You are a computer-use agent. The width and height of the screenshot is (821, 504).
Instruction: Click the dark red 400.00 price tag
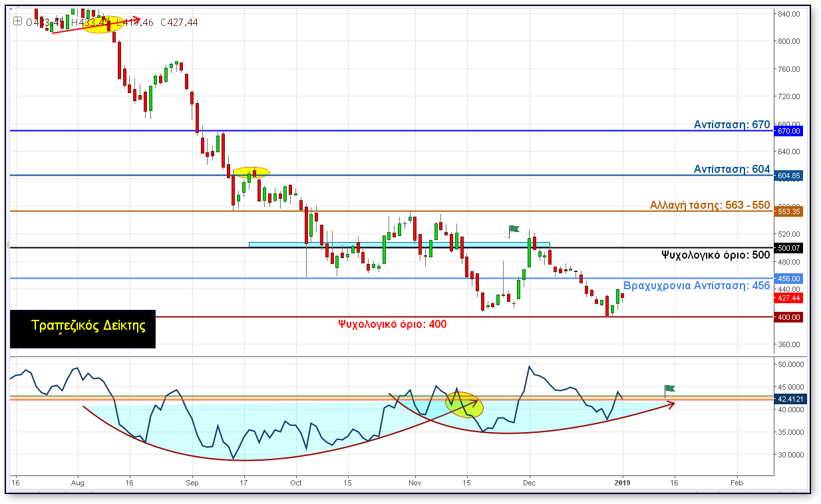[x=789, y=317]
